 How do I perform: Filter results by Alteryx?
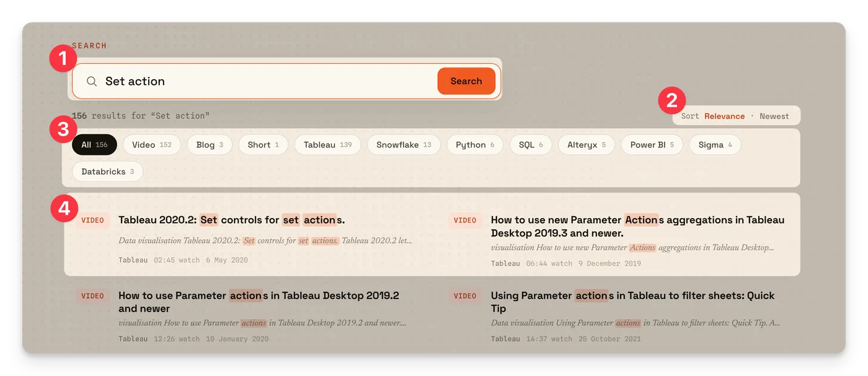coord(587,145)
